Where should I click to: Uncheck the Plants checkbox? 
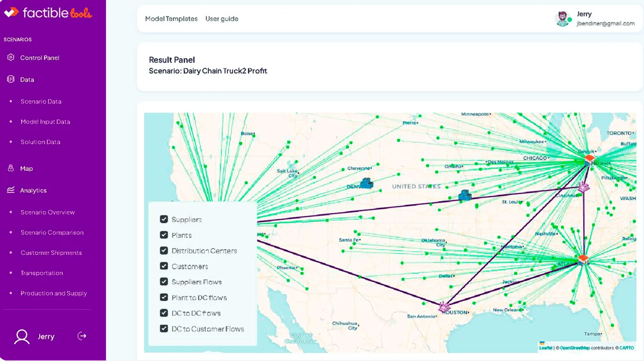[164, 235]
